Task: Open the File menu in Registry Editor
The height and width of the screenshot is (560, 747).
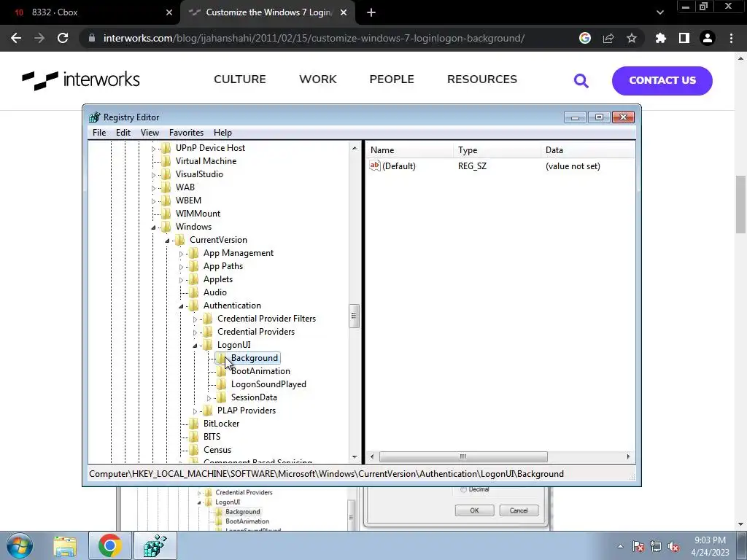Action: [x=99, y=133]
